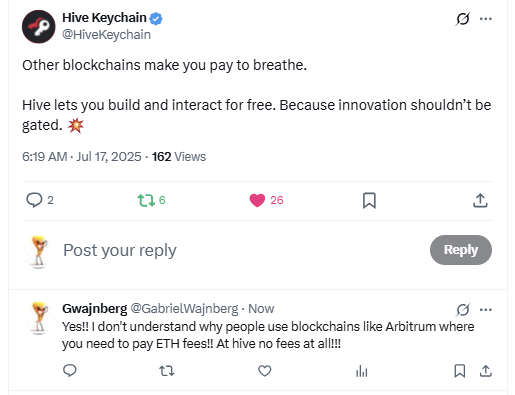Open the Hive Keychain display name
Image resolution: width=515 pixels, height=395 pixels.
[x=104, y=18]
